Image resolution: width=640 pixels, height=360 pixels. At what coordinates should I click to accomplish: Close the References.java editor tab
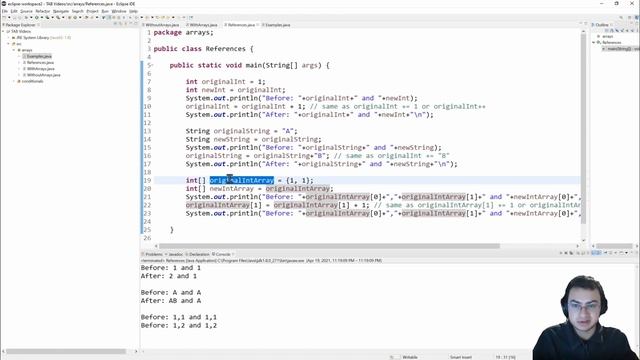point(258,25)
